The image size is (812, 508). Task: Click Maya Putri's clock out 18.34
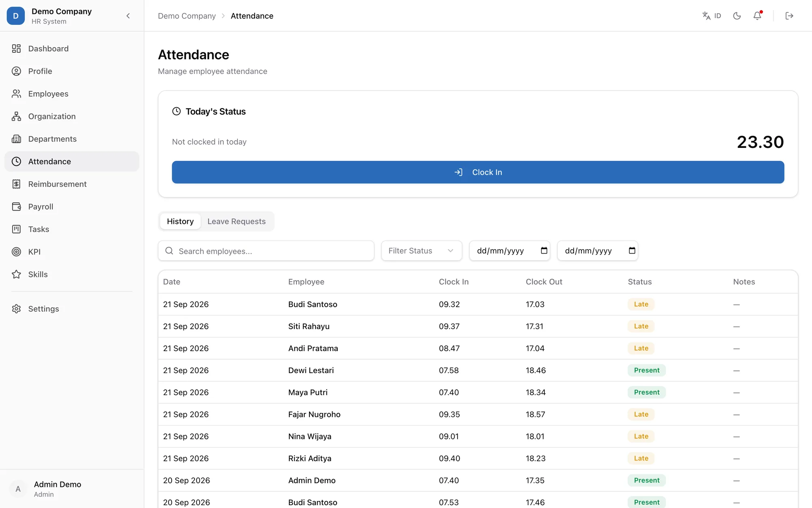536,392
